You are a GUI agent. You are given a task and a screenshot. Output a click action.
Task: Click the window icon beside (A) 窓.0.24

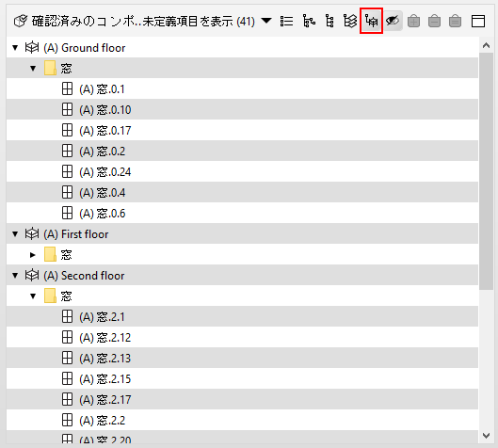click(x=67, y=172)
